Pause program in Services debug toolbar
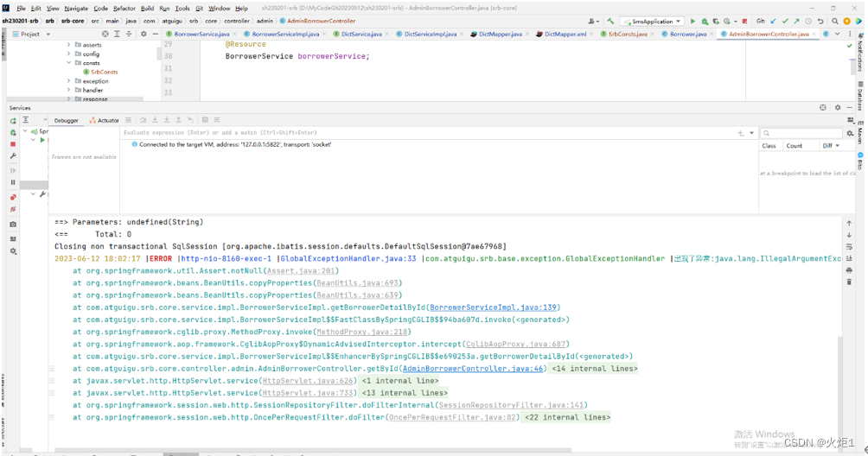The image size is (868, 456). tap(13, 182)
